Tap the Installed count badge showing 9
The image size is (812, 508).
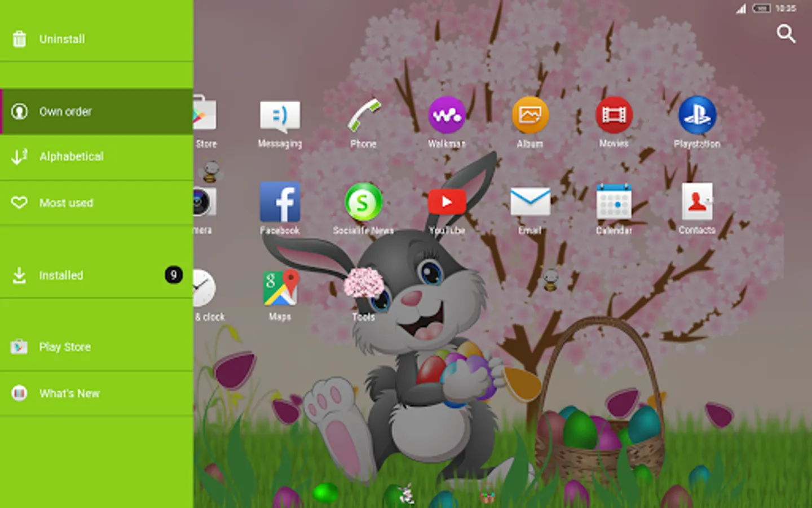pos(174,275)
